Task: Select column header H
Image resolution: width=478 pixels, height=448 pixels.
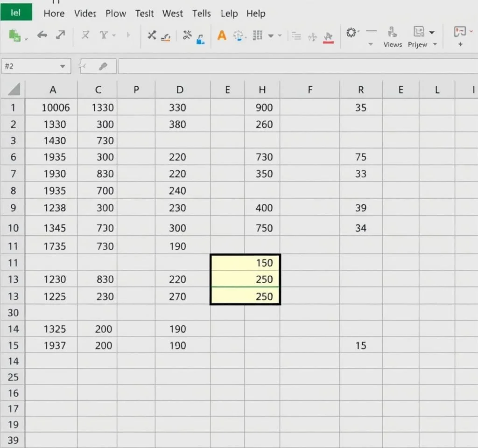Action: 262,90
